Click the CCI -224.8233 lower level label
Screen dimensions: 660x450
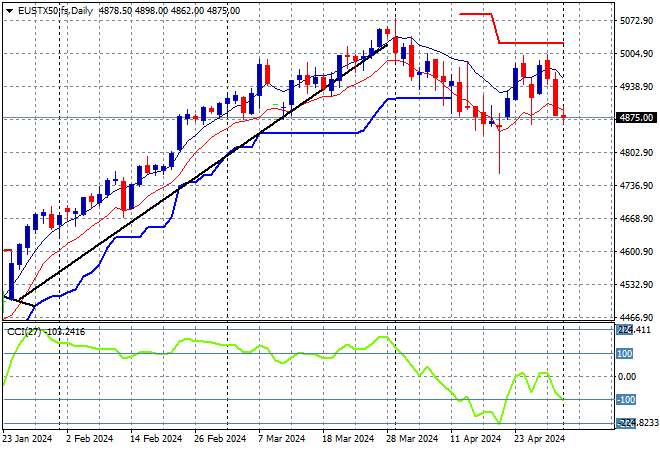click(x=637, y=423)
